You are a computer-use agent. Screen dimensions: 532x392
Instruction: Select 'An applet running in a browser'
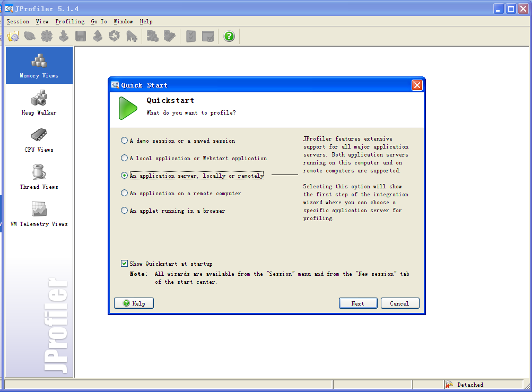click(173, 211)
